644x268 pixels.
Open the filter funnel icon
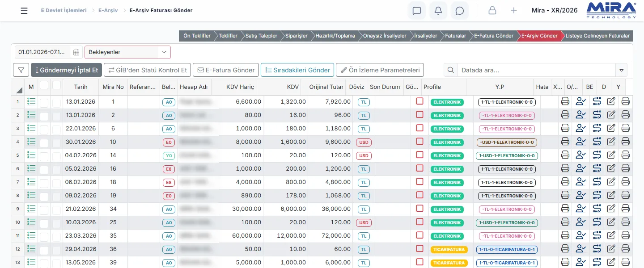coord(21,70)
